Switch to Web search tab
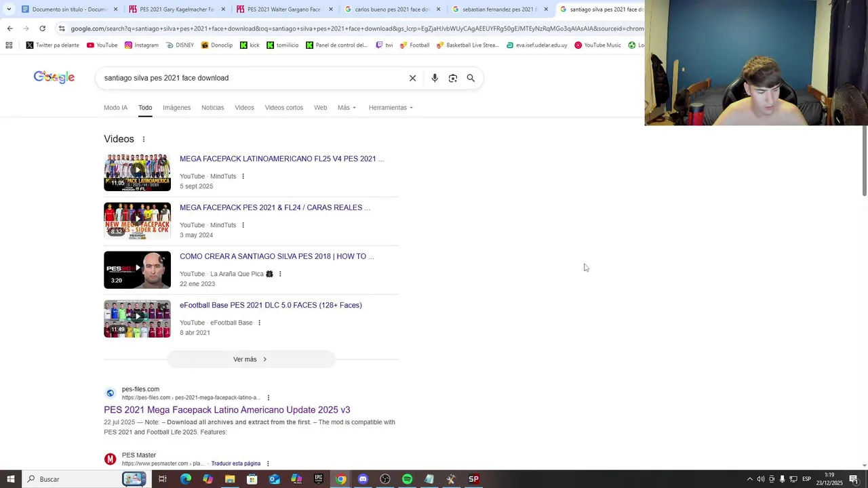The height and width of the screenshot is (488, 868). 320,108
